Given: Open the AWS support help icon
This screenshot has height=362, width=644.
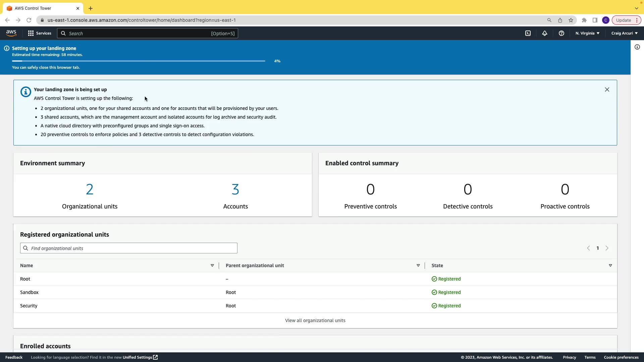Looking at the screenshot, I should [561, 33].
